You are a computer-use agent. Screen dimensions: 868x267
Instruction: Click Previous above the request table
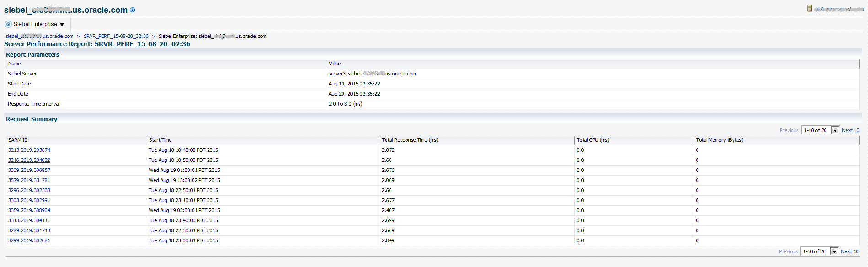coord(789,130)
